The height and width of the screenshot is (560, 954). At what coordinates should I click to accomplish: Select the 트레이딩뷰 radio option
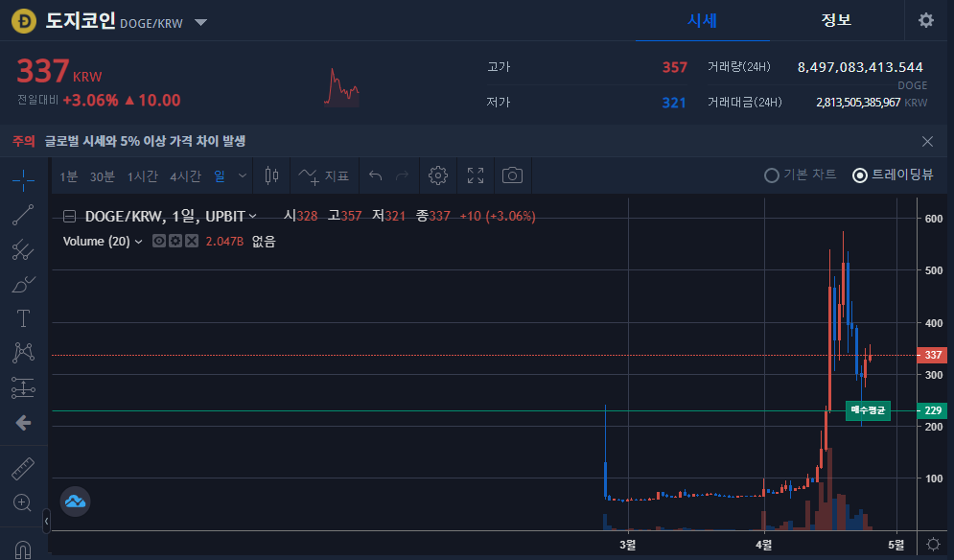click(x=894, y=175)
